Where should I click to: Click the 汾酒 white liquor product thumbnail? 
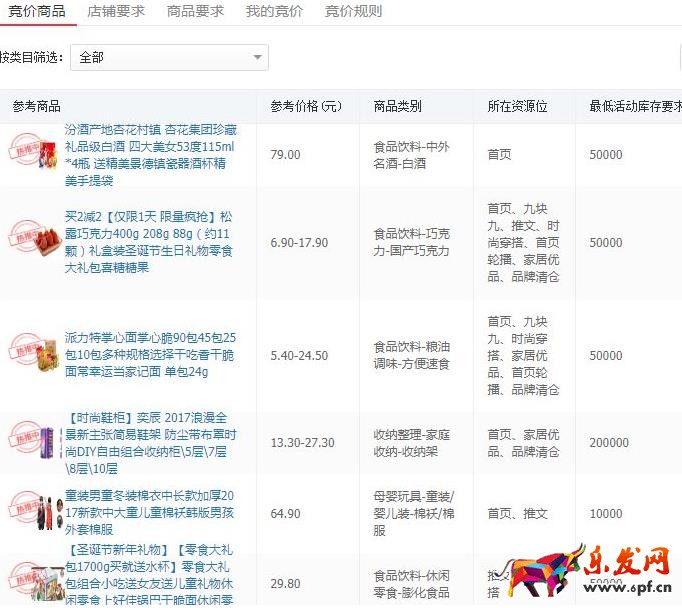32,153
